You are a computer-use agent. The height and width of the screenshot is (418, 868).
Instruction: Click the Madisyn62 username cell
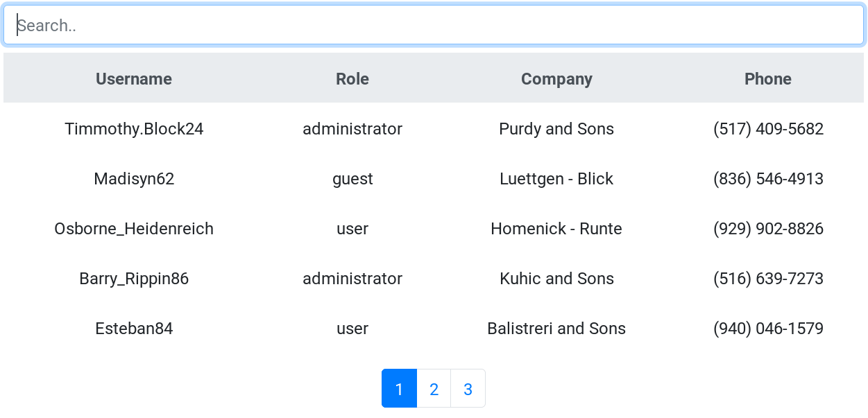pyautogui.click(x=134, y=179)
